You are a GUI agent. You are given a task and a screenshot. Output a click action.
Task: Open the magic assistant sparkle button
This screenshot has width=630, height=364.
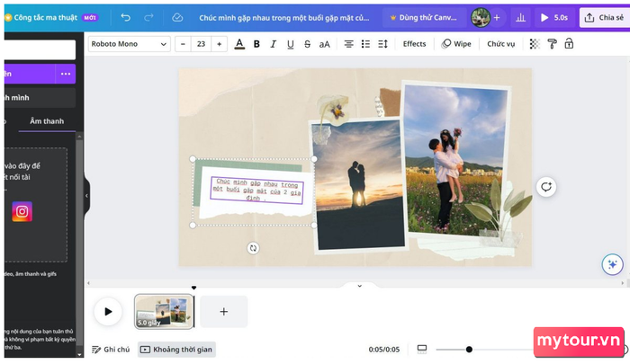pos(612,264)
